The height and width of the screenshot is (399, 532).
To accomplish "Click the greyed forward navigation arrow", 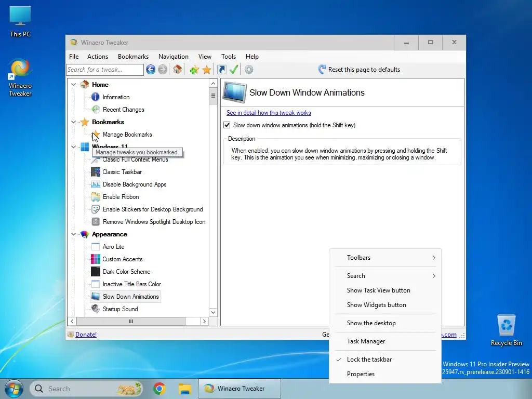I will (x=163, y=70).
